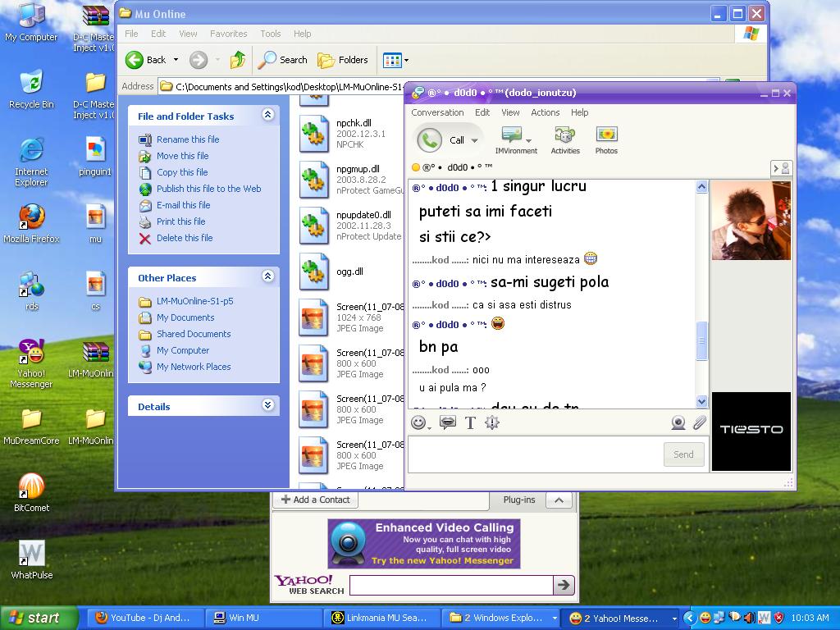
Task: Switch to YouTube Firefox taskbar button
Action: click(x=145, y=619)
